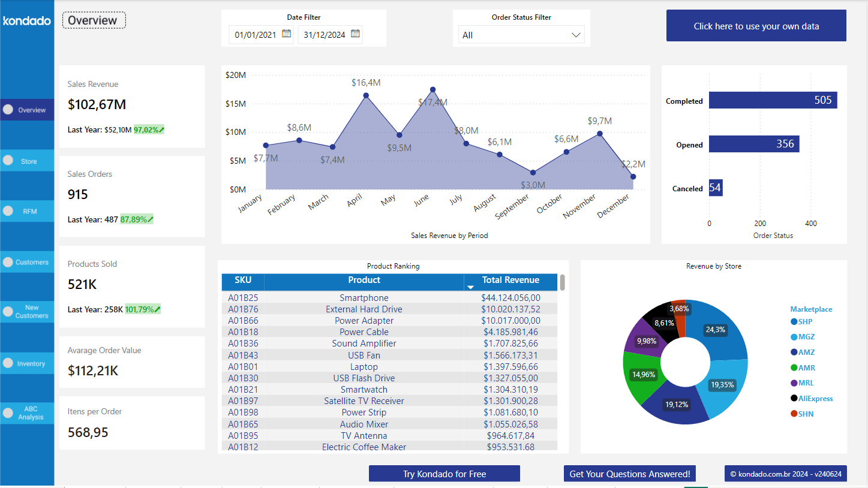
Task: Click 'Try Kondado for Free'
Action: point(444,473)
